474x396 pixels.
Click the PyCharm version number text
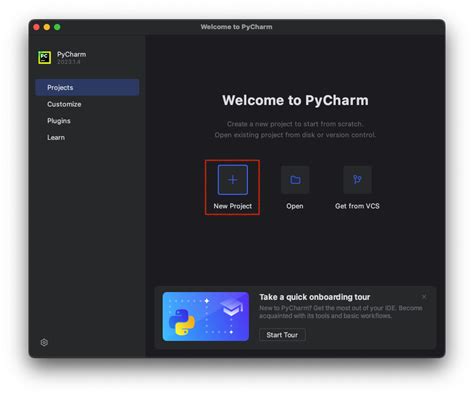69,62
